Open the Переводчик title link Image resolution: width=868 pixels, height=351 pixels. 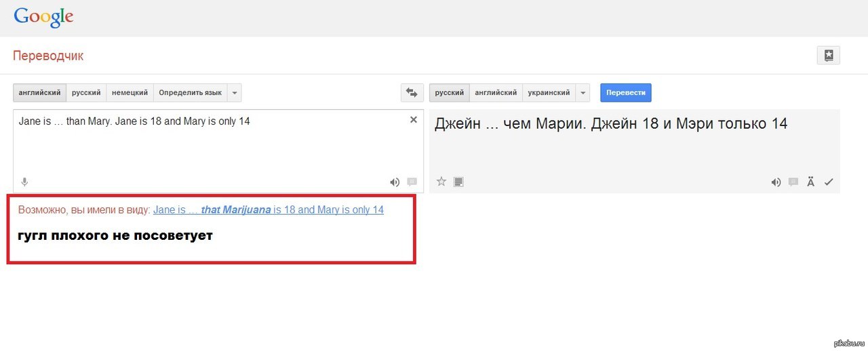point(48,56)
